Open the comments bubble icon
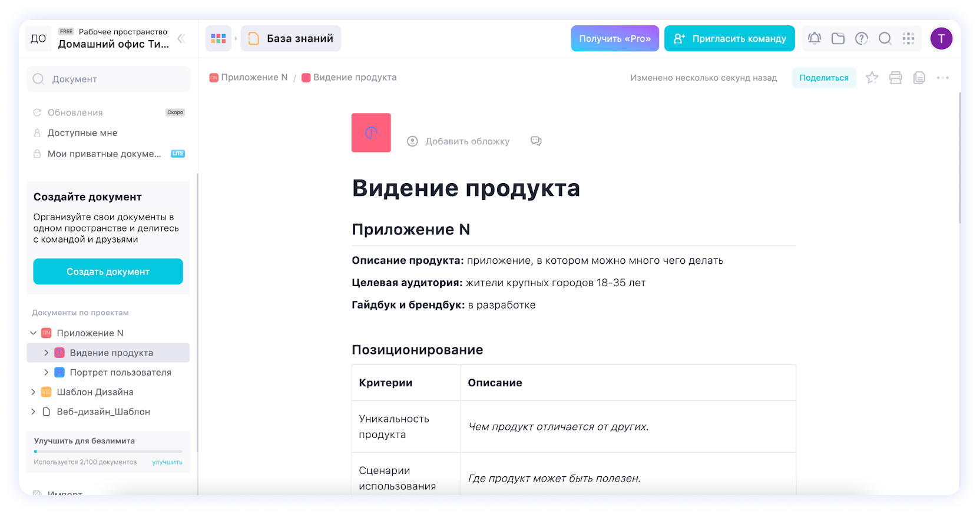980x514 pixels. 536,141
